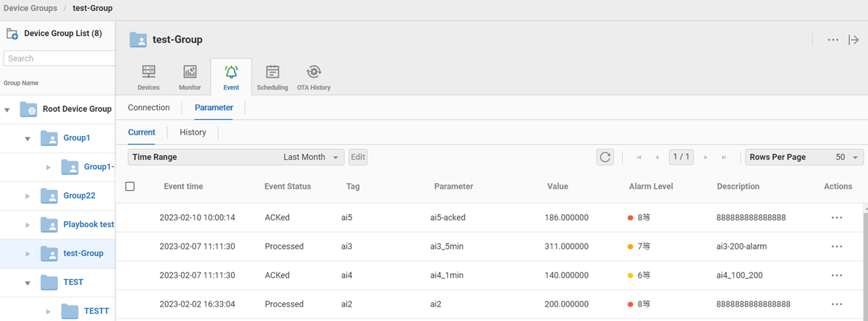Open the Monitor chart icon
Screen dimensions: 868x321
(x=190, y=72)
